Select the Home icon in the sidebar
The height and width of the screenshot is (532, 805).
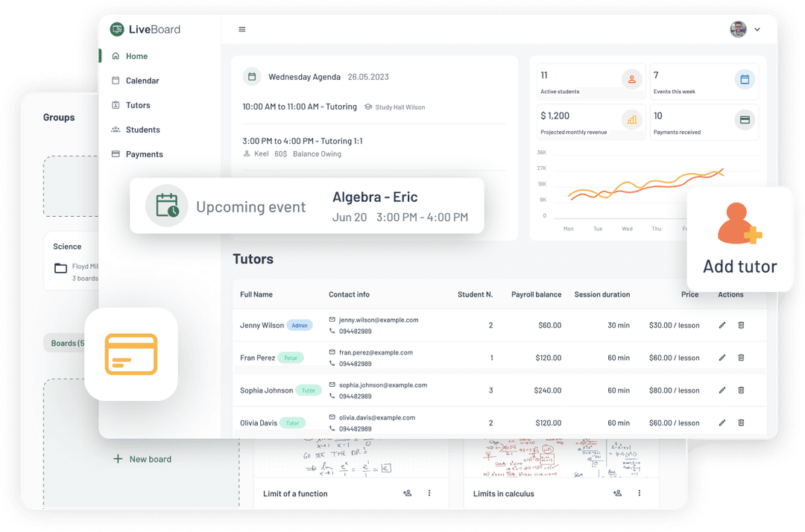116,56
